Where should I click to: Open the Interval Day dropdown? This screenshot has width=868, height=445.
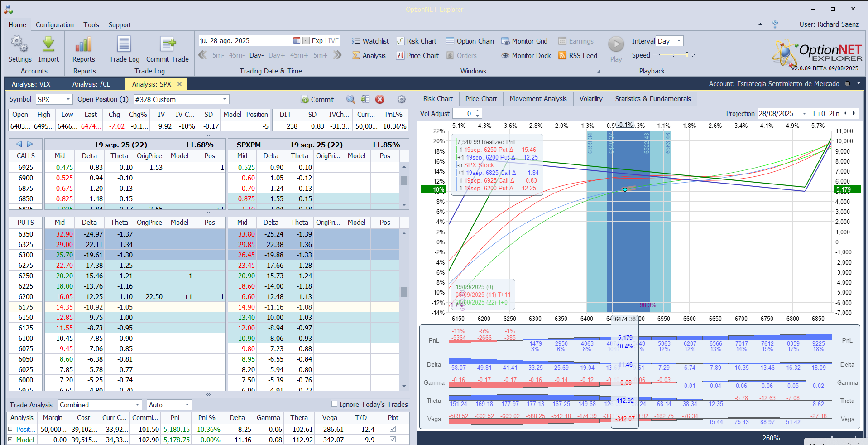(679, 41)
